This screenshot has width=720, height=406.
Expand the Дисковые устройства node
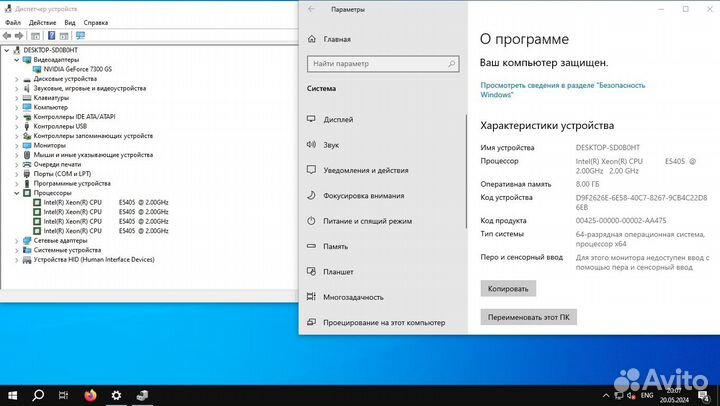[x=17, y=79]
